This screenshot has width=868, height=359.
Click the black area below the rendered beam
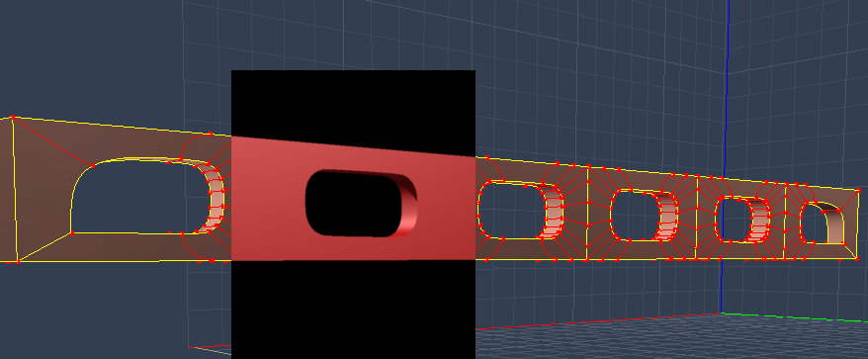(x=353, y=310)
